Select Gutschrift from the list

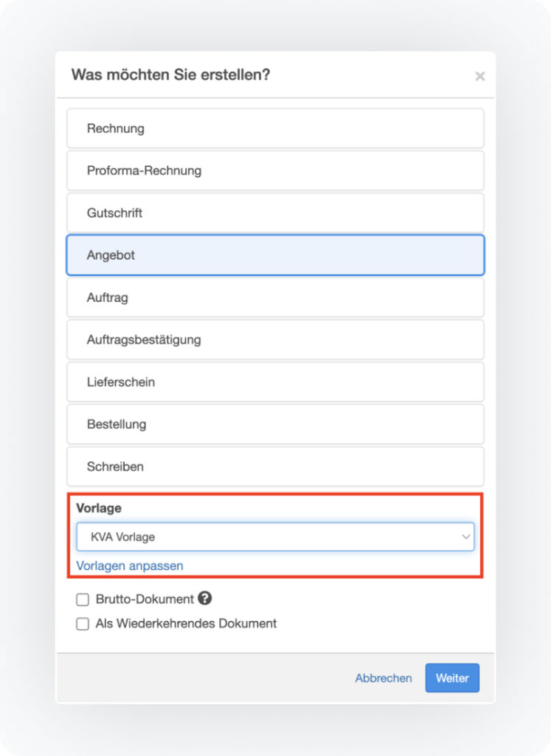[x=275, y=213]
